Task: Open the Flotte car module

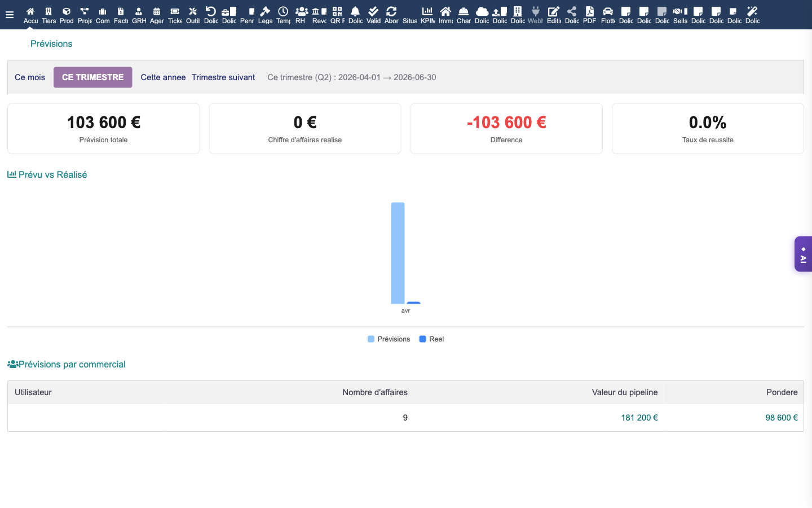Action: [608, 15]
